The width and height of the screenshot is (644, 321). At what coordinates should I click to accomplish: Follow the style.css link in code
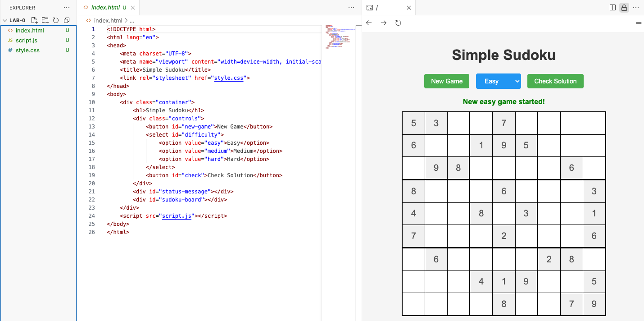pos(229,78)
